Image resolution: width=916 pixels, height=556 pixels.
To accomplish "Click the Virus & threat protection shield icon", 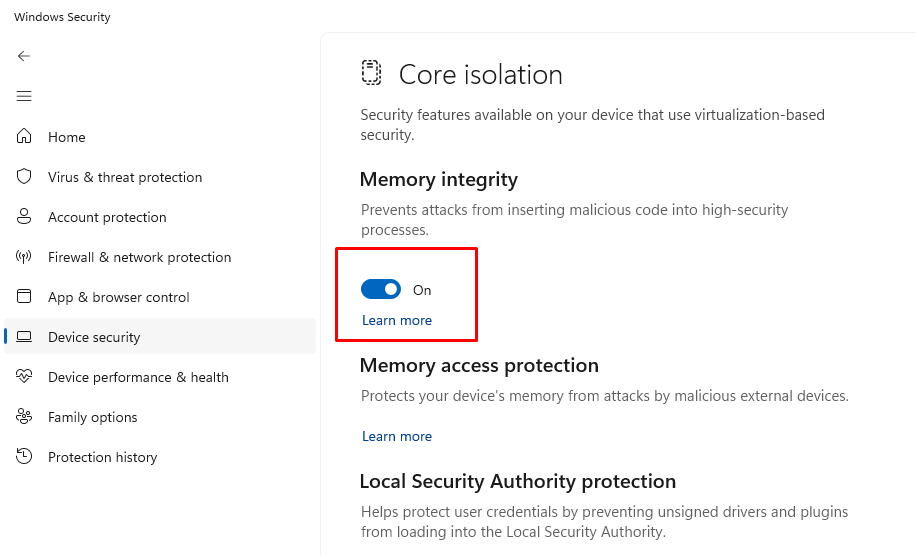I will (25, 177).
